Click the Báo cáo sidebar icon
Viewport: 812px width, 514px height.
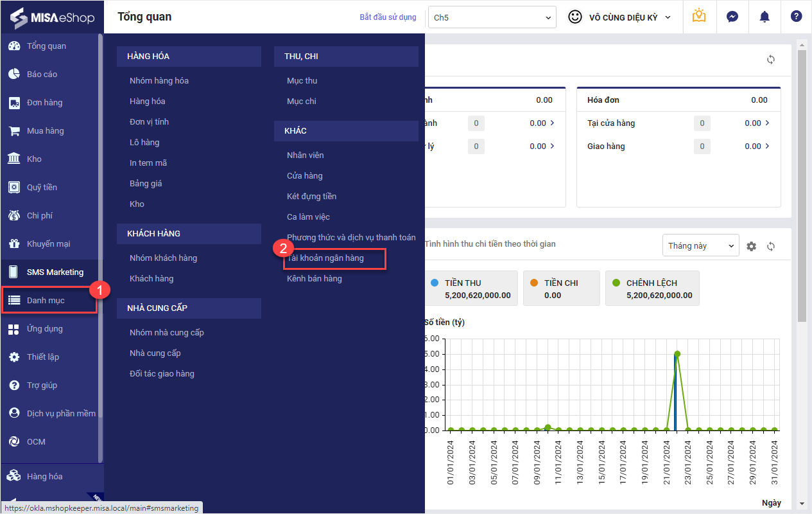(14, 74)
